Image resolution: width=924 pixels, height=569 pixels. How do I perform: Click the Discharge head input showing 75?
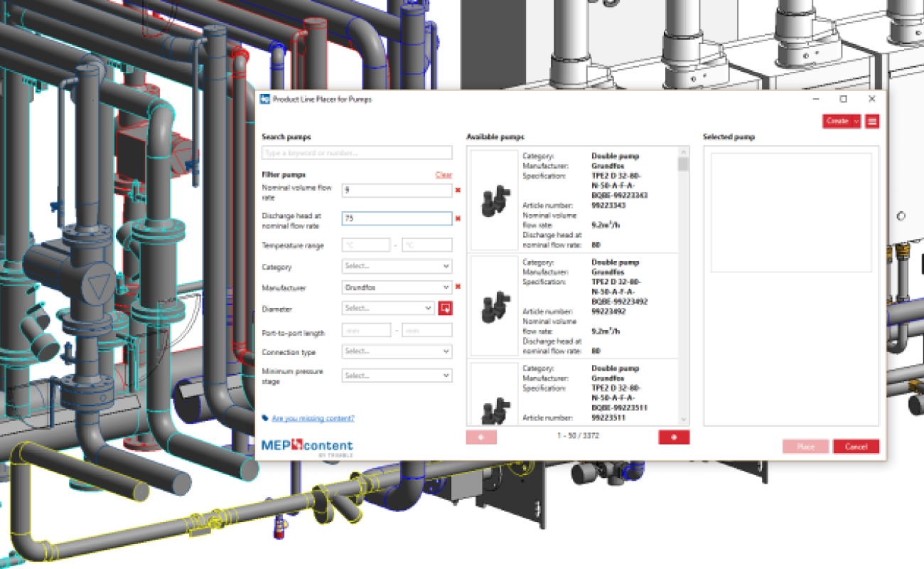pyautogui.click(x=397, y=219)
